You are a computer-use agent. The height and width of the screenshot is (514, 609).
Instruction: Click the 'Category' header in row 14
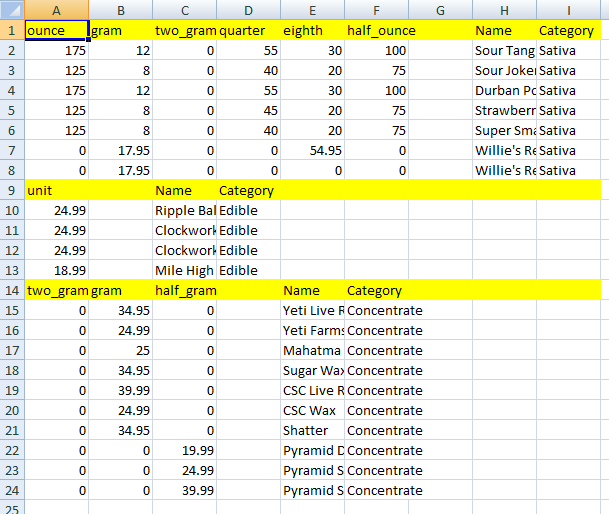(377, 290)
